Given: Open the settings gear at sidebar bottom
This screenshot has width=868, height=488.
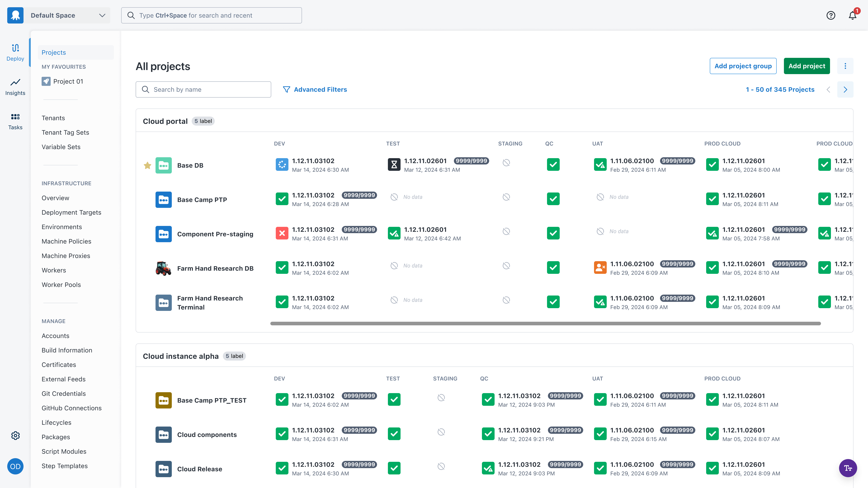Looking at the screenshot, I should click(15, 435).
